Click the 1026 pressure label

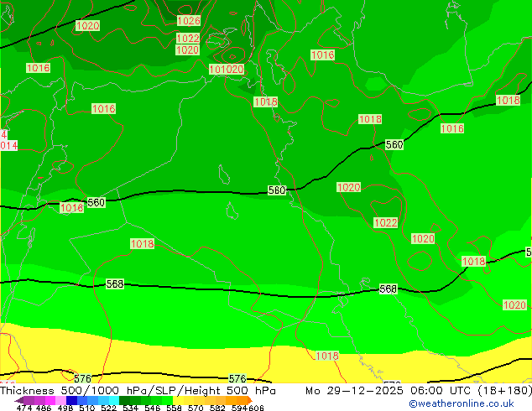pos(189,21)
